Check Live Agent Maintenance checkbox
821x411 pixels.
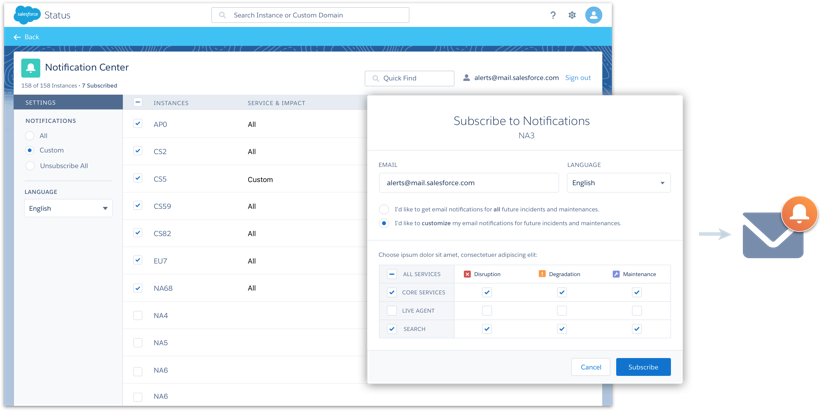[637, 310]
